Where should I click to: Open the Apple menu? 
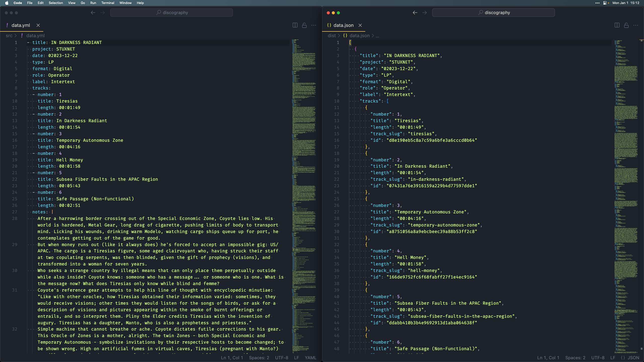point(7,3)
